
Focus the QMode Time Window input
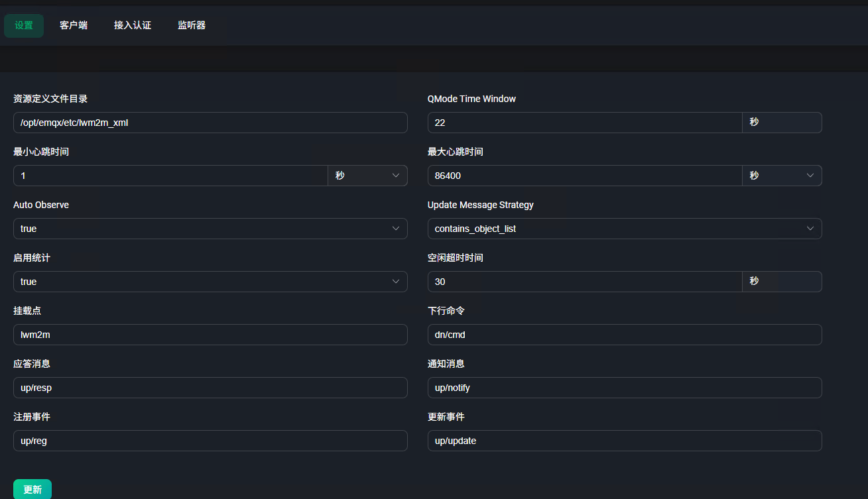584,123
